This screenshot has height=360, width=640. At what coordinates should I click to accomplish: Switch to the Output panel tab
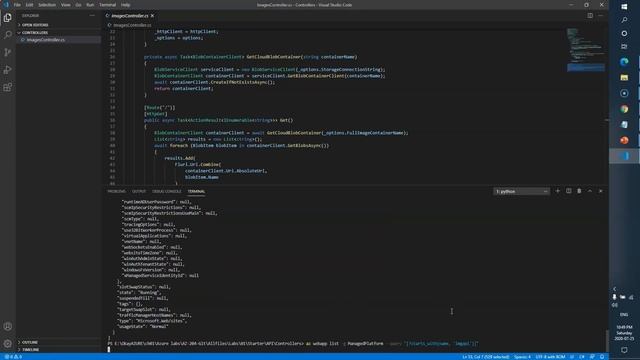pos(139,191)
